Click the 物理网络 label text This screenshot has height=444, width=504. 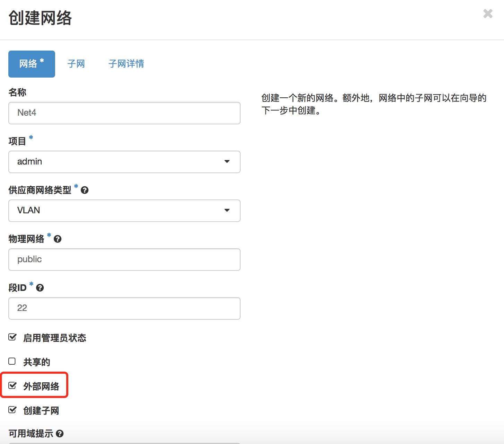(x=26, y=239)
